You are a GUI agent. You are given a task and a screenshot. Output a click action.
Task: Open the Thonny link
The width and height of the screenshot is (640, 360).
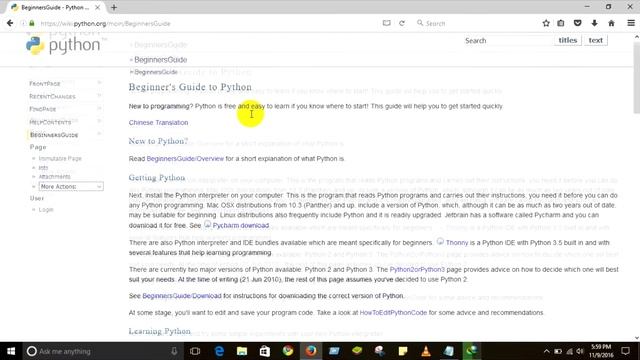(x=457, y=243)
